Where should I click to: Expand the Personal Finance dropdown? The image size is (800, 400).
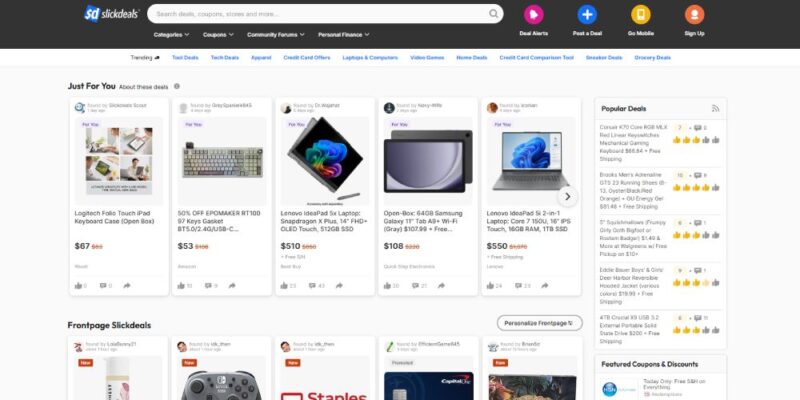click(x=344, y=35)
